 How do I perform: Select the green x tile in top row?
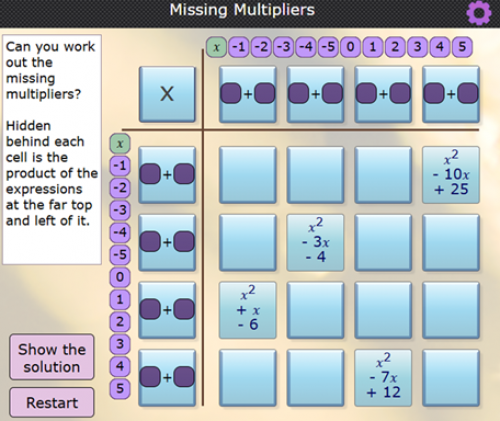coord(217,47)
